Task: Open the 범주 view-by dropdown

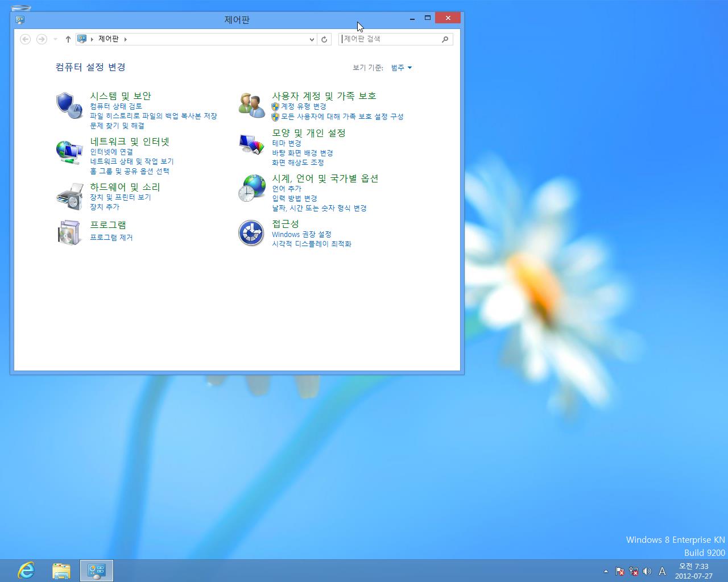Action: coord(402,68)
